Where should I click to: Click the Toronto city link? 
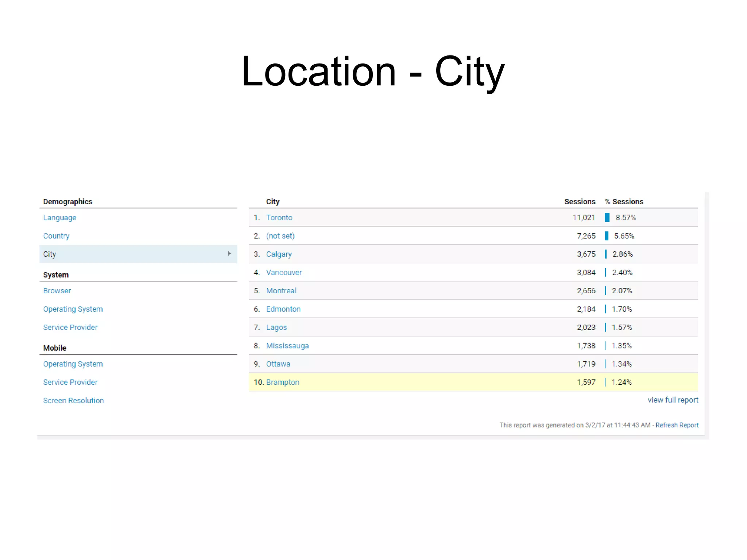[x=279, y=217]
